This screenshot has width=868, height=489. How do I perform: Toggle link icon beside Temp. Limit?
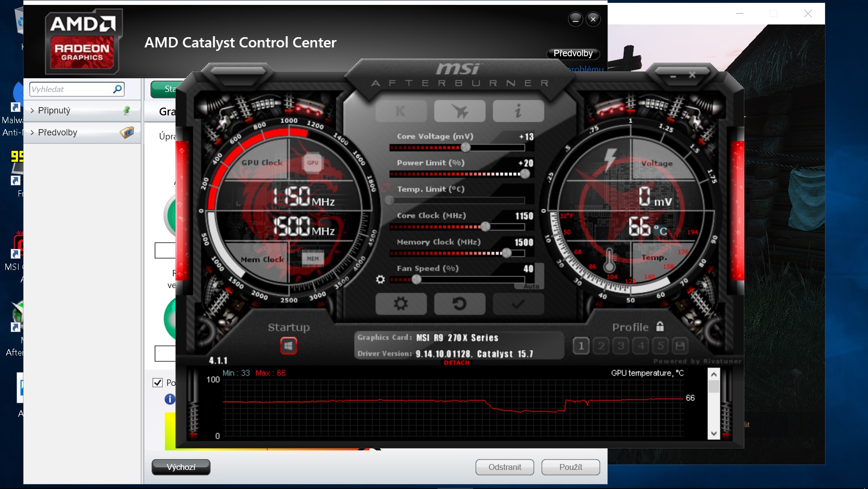(386, 188)
